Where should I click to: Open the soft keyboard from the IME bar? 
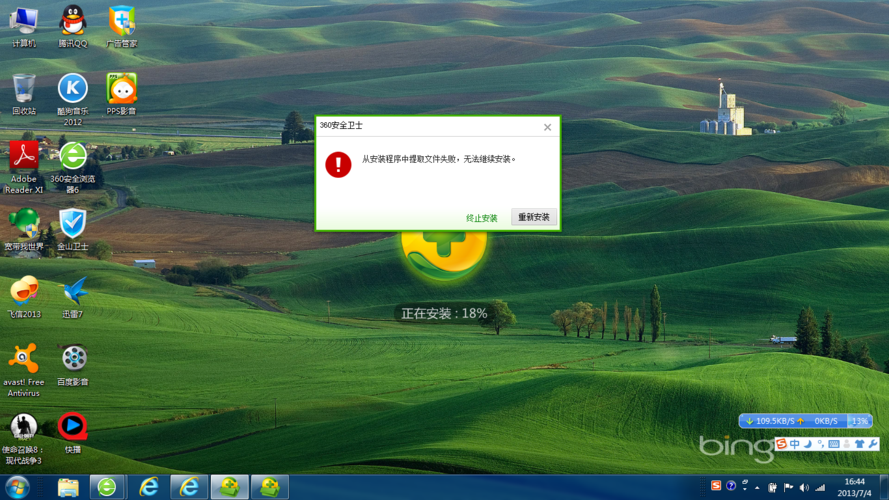click(x=833, y=444)
